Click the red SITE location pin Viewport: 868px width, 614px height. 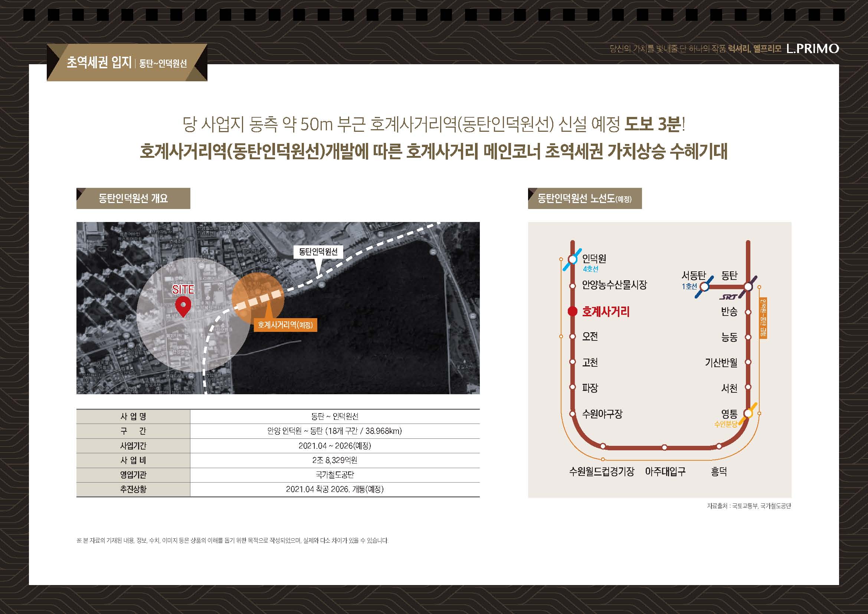[183, 306]
